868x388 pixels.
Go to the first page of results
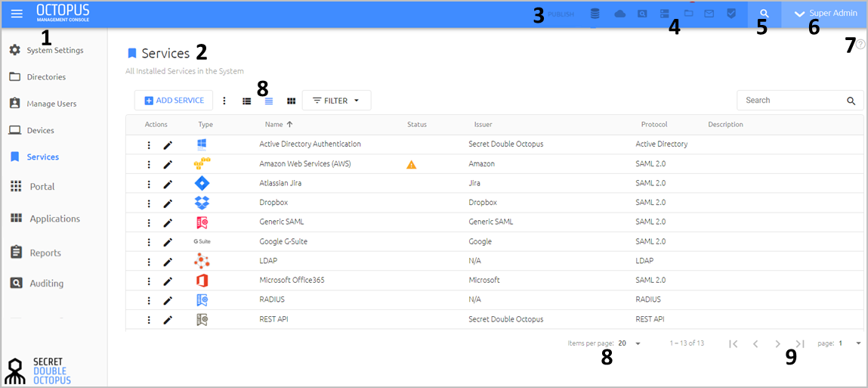click(x=734, y=343)
